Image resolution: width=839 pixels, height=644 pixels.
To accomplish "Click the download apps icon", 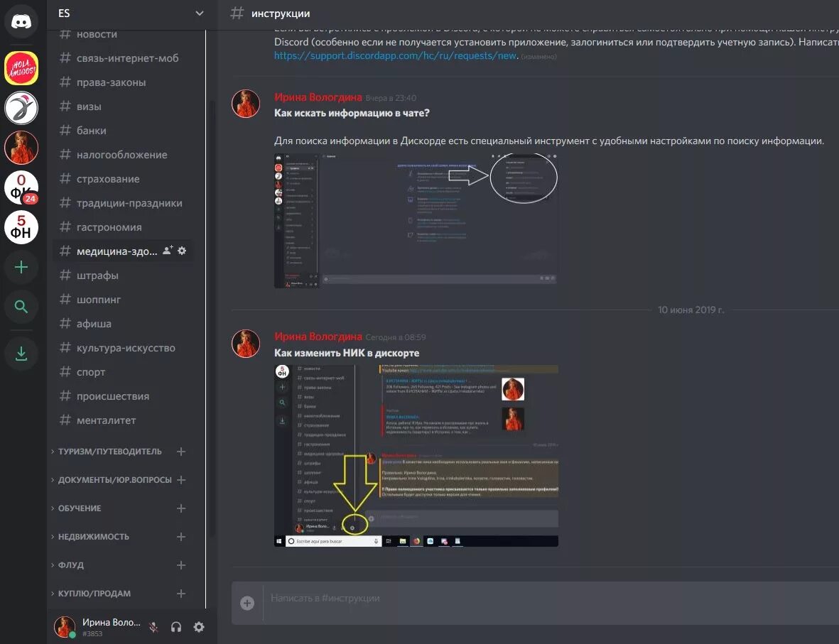I will 21,354.
